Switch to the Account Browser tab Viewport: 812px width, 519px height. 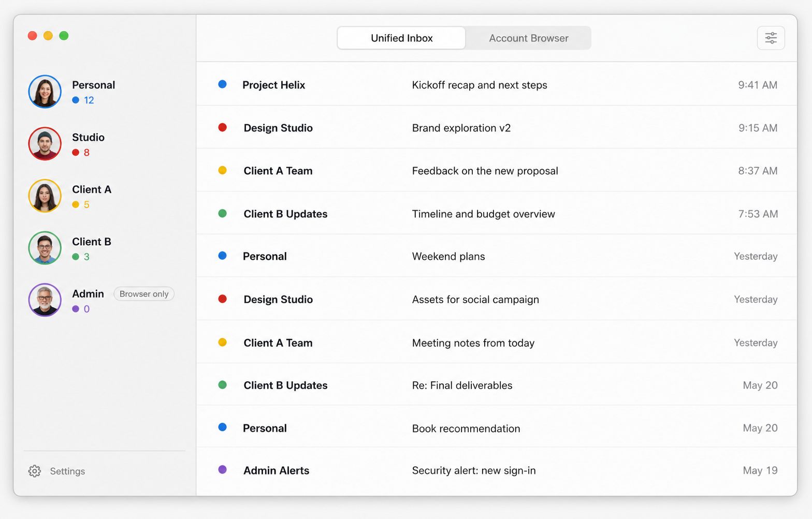coord(529,38)
